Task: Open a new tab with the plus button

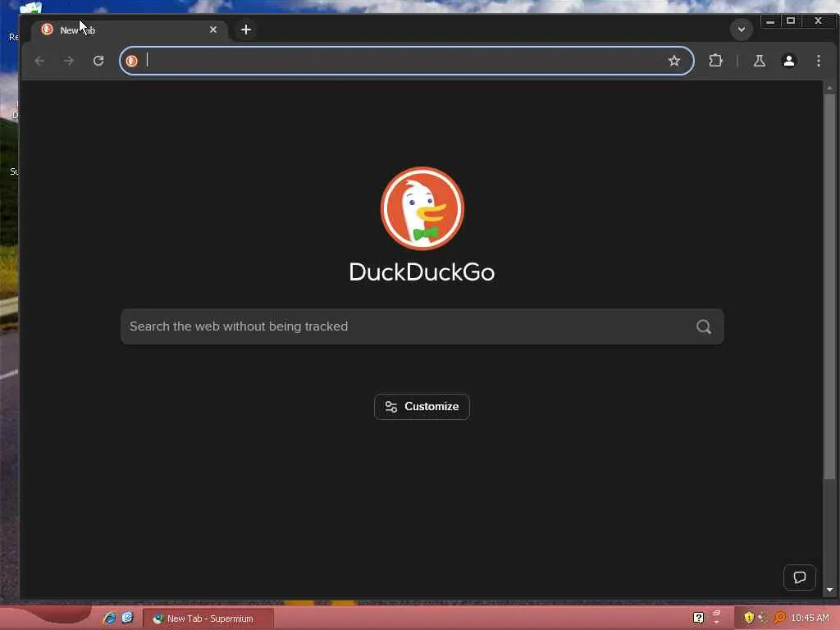Action: point(246,30)
